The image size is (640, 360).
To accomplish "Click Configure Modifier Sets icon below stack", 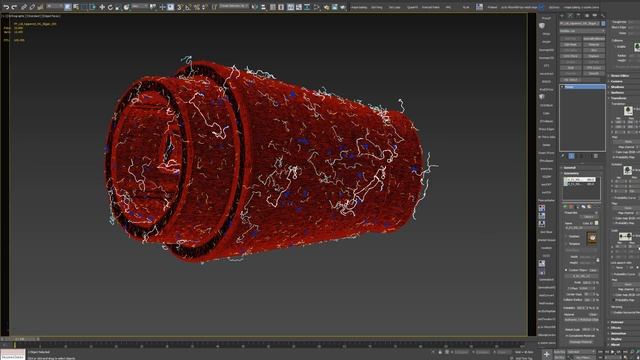I will click(596, 156).
